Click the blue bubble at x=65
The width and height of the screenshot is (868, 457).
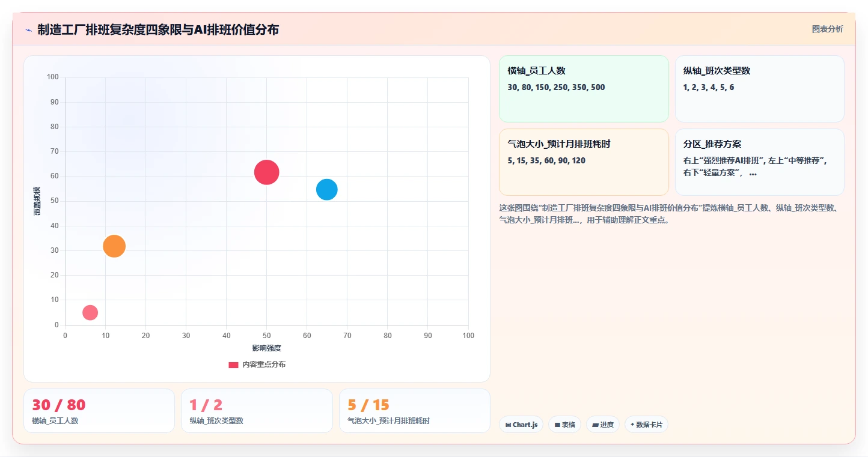(x=326, y=189)
